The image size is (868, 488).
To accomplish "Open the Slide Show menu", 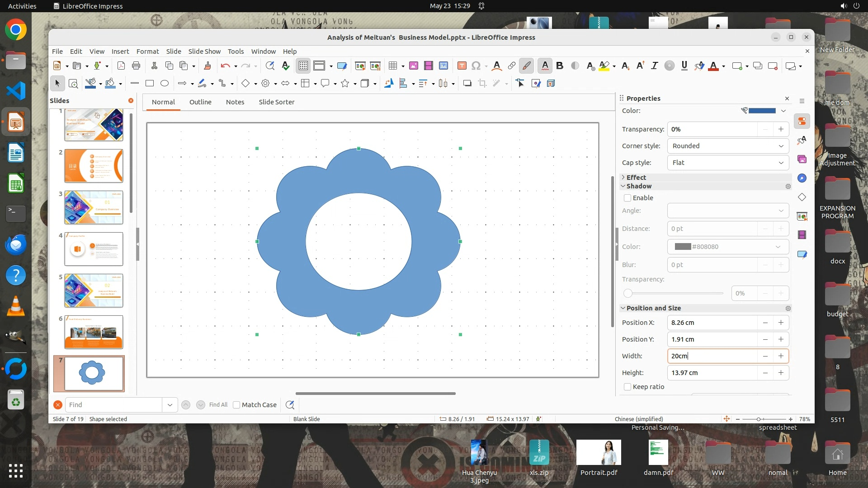I will point(204,52).
